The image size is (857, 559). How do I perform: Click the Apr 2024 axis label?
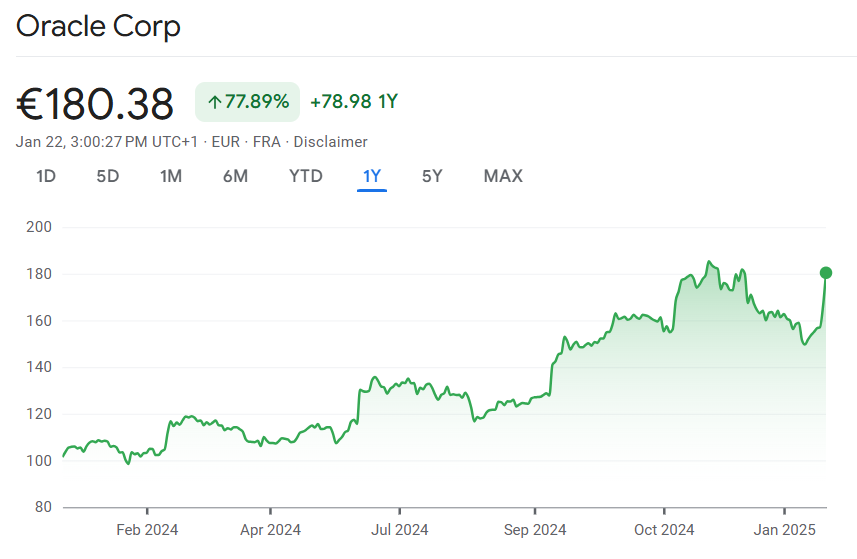click(271, 530)
